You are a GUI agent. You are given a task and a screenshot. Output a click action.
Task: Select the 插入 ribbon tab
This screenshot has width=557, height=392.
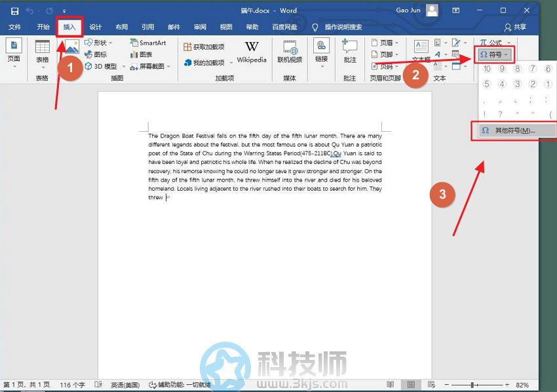[69, 27]
